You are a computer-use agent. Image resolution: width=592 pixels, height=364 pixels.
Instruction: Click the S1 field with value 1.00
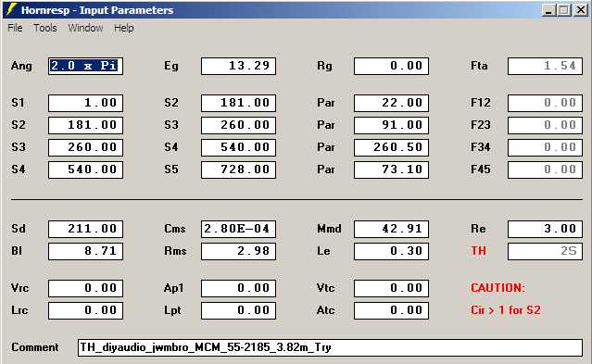tap(86, 103)
